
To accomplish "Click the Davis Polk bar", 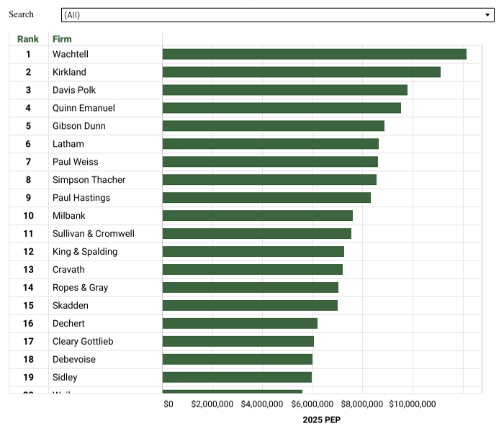I will [284, 90].
